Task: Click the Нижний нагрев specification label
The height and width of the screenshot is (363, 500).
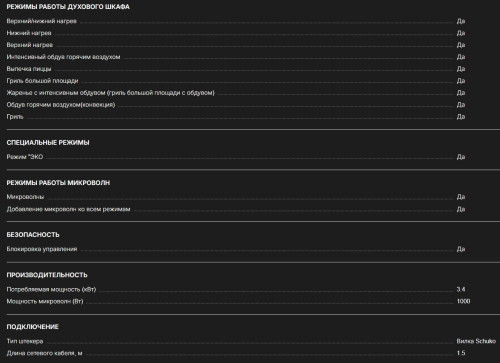Action: (29, 33)
